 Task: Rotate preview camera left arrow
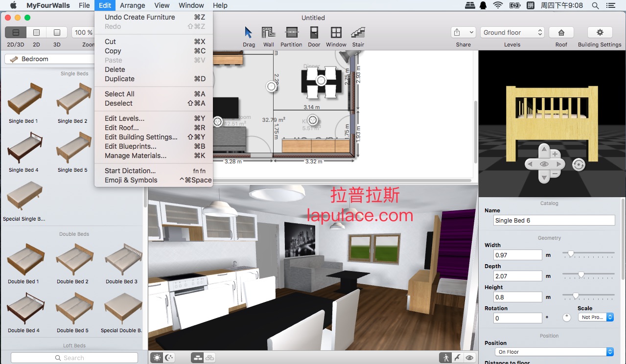point(530,164)
